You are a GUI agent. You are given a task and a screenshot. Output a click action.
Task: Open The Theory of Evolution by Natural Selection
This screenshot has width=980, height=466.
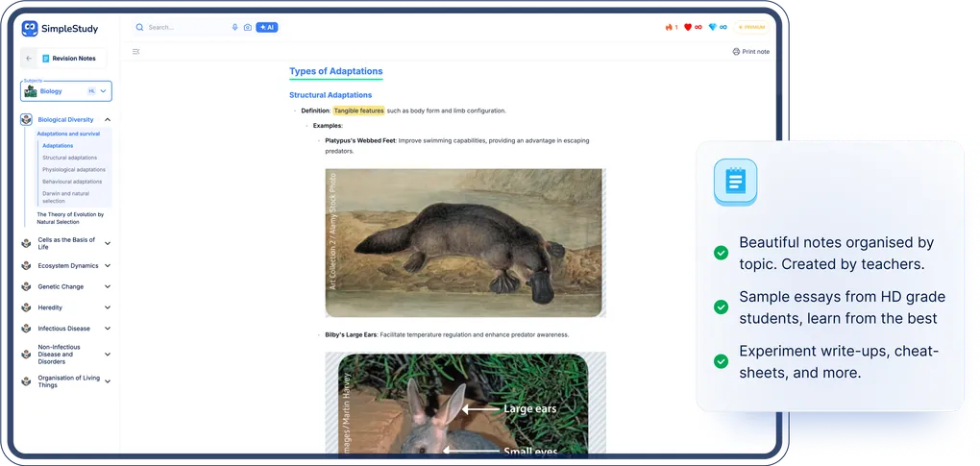click(x=70, y=218)
